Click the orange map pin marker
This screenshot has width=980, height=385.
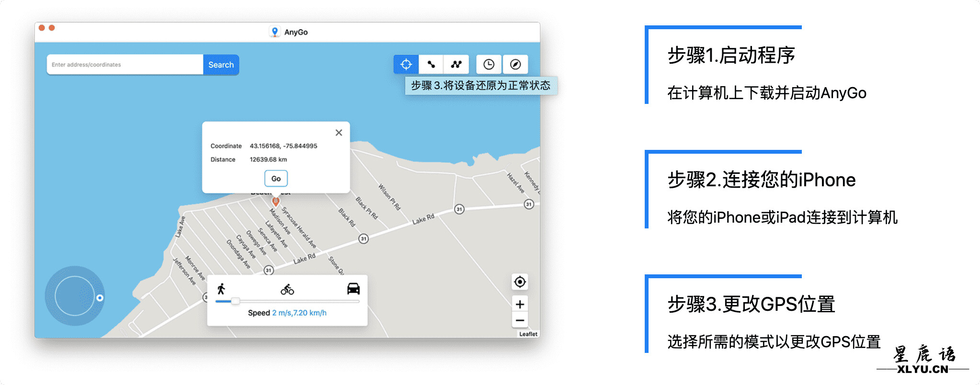click(x=275, y=202)
